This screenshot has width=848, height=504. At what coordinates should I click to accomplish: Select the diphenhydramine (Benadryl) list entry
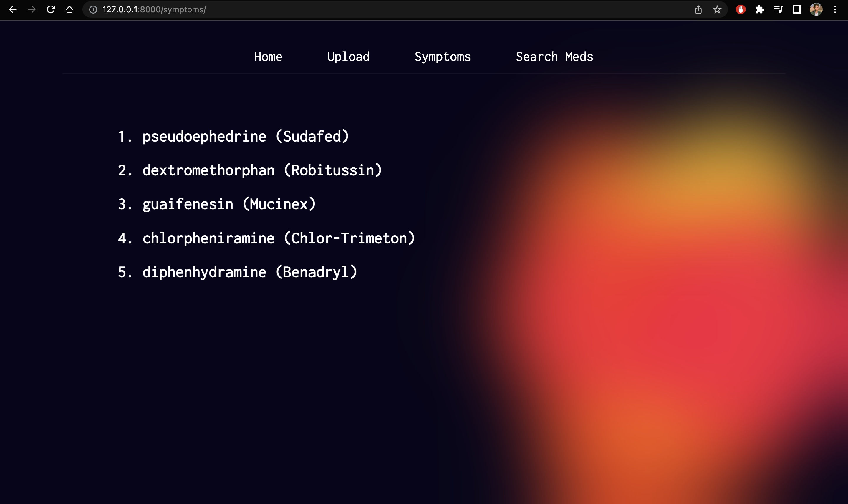coord(249,272)
